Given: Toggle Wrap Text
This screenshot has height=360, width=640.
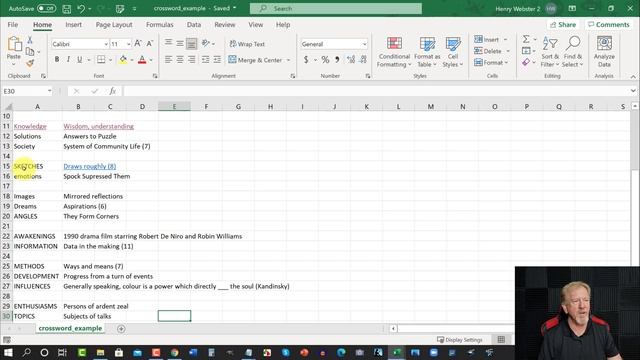Looking at the screenshot, I should pyautogui.click(x=247, y=44).
